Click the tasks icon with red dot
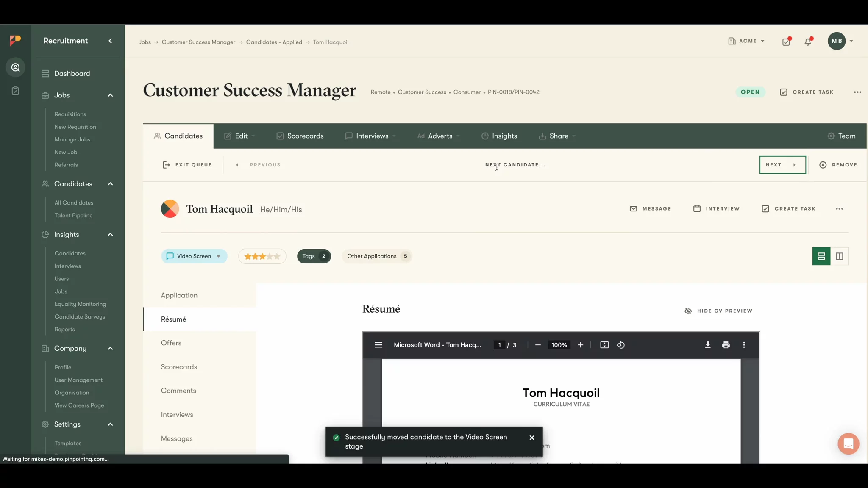The image size is (868, 488). (x=786, y=42)
